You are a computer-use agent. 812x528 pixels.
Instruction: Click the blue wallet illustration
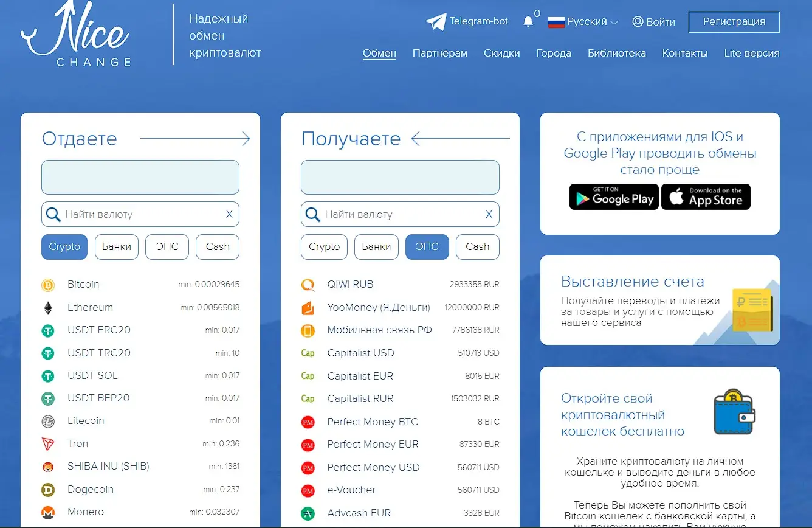[735, 412]
